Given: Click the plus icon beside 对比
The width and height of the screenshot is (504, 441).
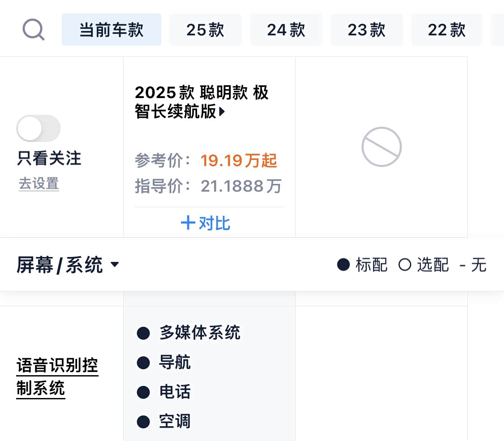Looking at the screenshot, I should pos(188,223).
